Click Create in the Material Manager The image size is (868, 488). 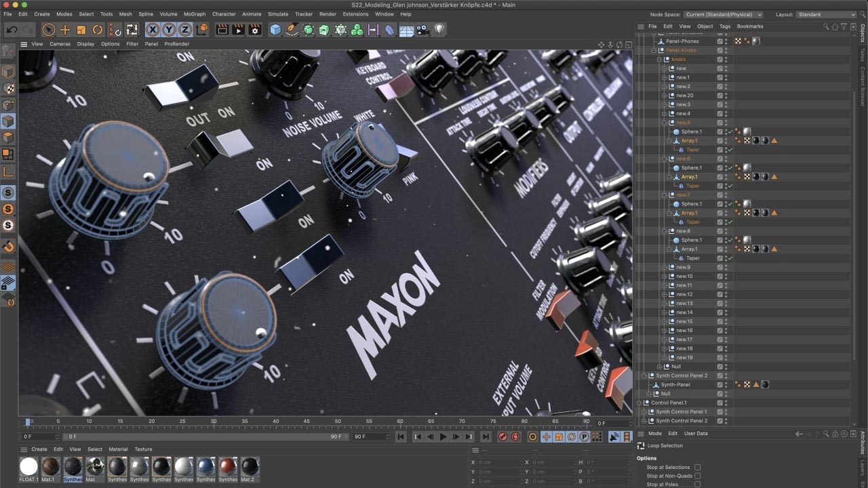tap(39, 449)
